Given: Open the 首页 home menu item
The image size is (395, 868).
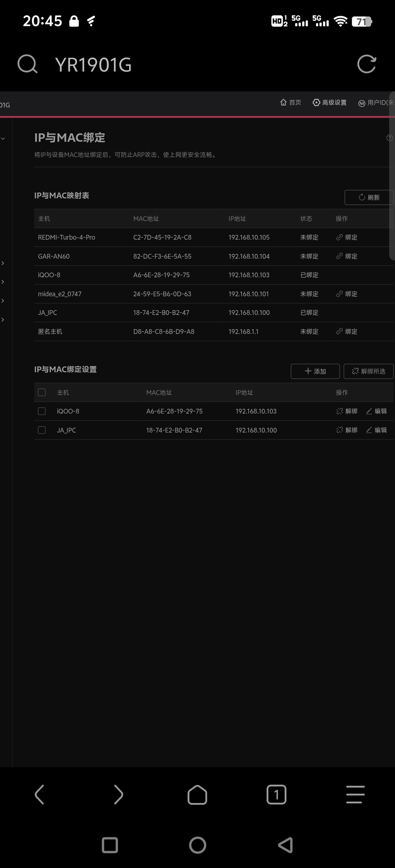Looking at the screenshot, I should click(x=291, y=103).
